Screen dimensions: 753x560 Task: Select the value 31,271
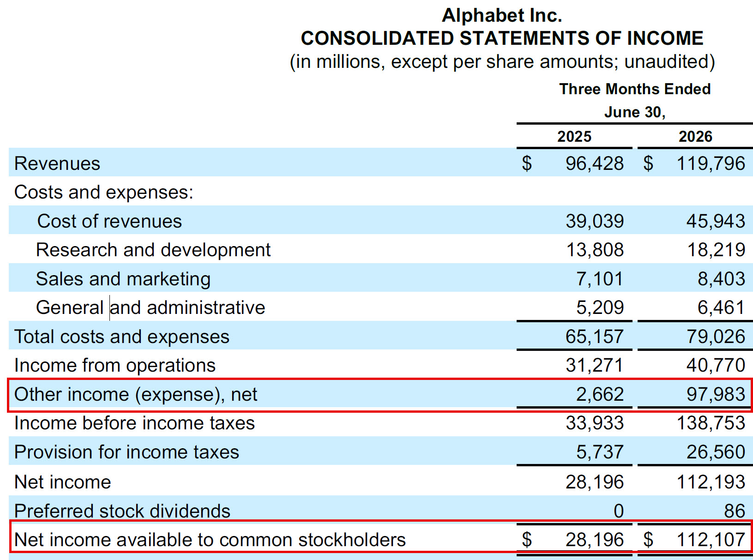(595, 365)
